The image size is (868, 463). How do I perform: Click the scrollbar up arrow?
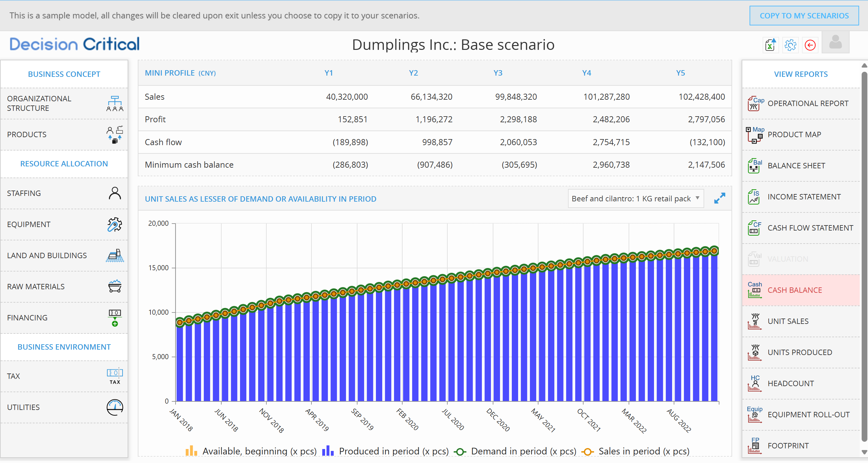(864, 65)
